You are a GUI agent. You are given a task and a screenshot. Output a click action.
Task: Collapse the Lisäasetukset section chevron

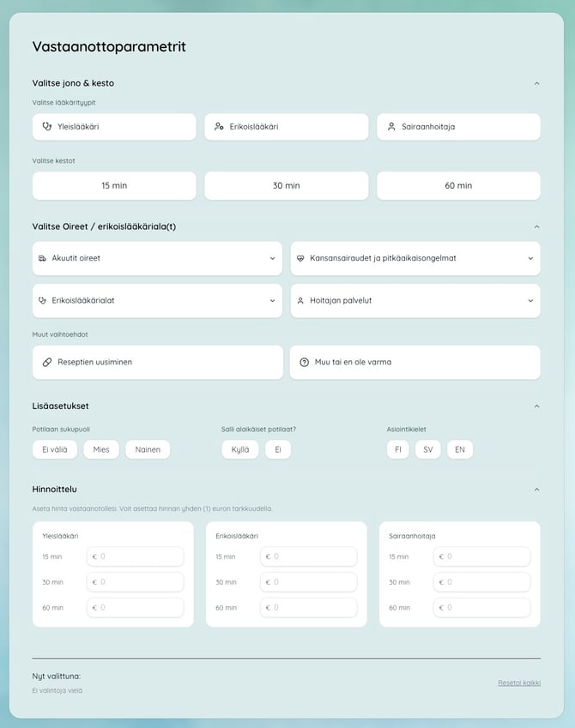pos(537,406)
